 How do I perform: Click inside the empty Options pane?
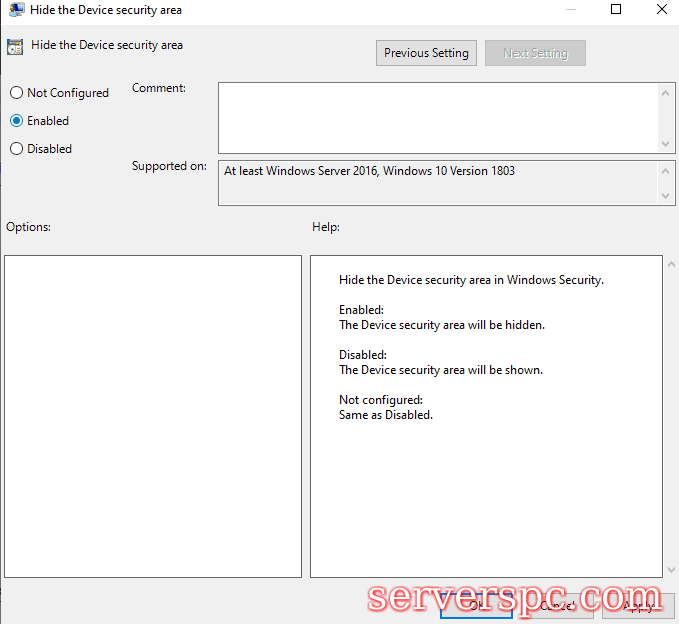[153, 416]
